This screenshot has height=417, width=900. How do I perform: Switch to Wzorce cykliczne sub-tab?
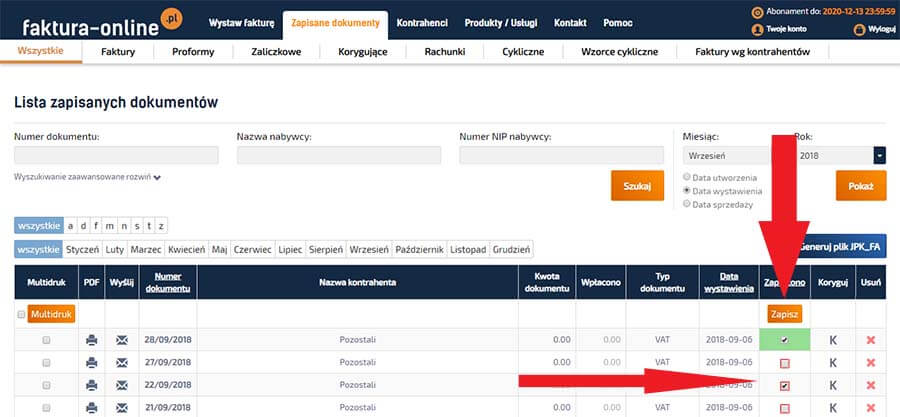click(619, 52)
